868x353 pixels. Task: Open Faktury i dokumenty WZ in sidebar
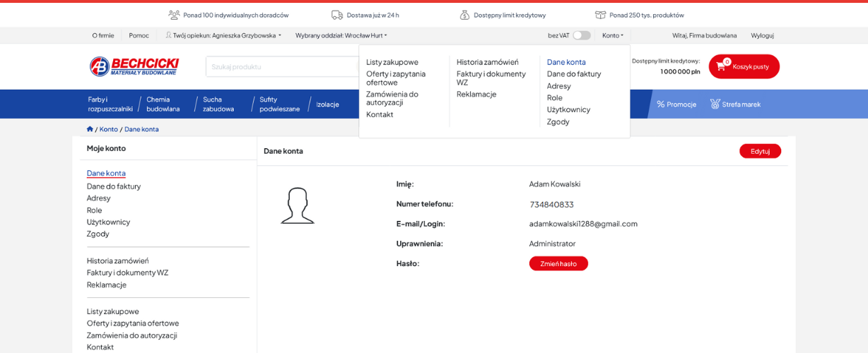pyautogui.click(x=128, y=273)
